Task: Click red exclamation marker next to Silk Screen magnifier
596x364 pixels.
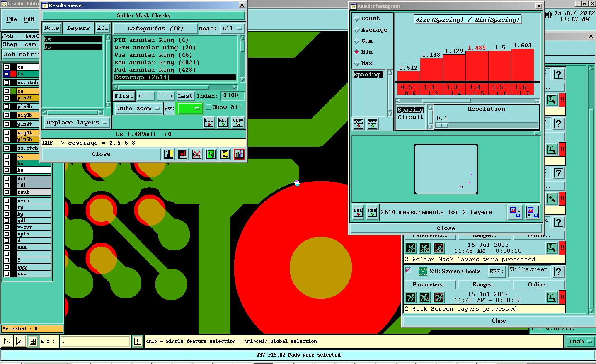Action: point(562,297)
